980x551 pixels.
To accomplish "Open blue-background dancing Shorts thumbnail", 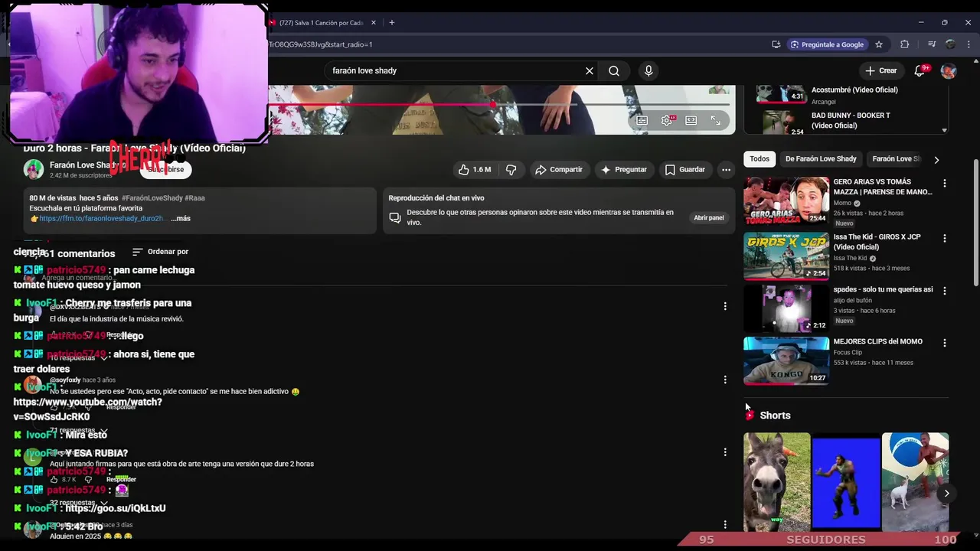I will point(846,481).
